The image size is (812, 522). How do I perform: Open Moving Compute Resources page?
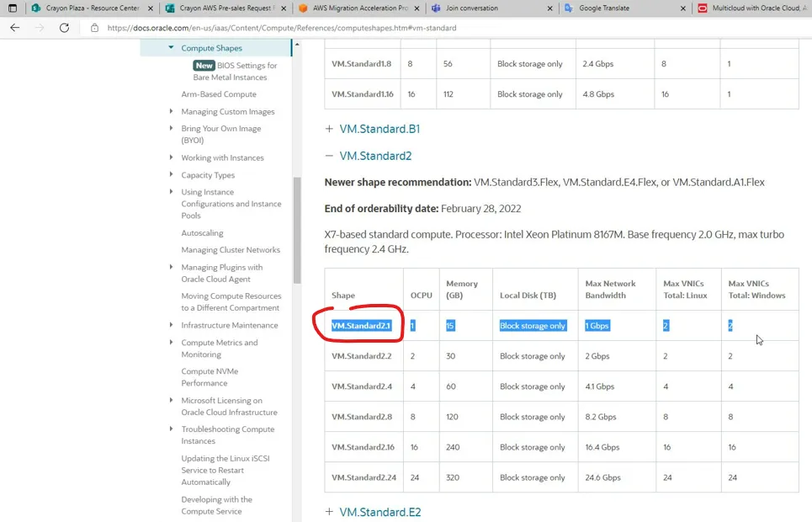(231, 301)
